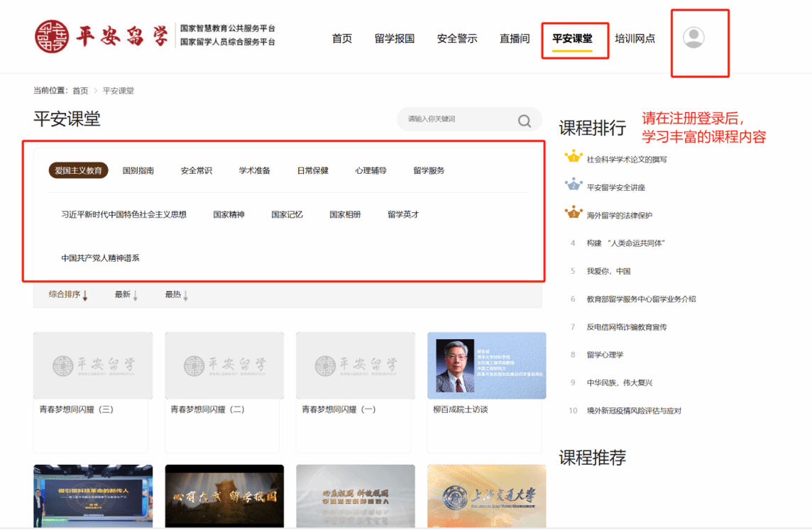This screenshot has height=530, width=812.
Task: Click the search magnifier icon
Action: click(x=524, y=121)
